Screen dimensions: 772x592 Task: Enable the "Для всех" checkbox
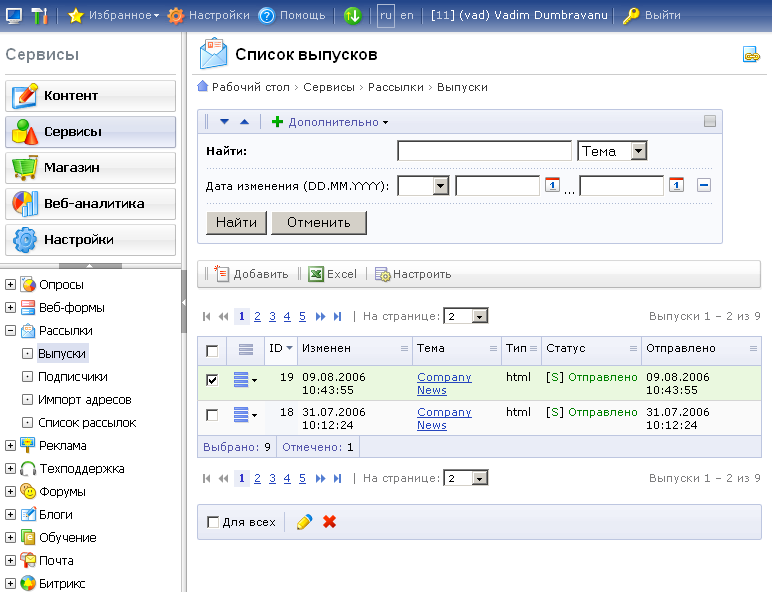click(x=212, y=522)
